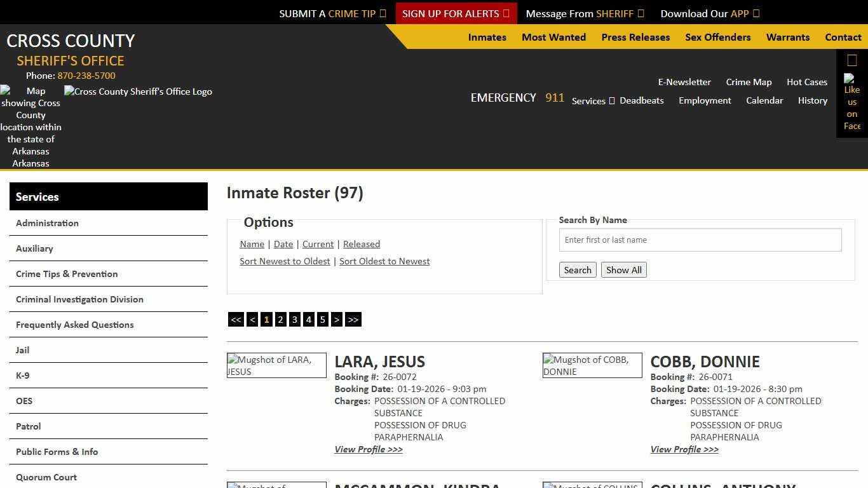Image resolution: width=868 pixels, height=488 pixels.
Task: Open the Sex Offenders menu item
Action: [717, 37]
